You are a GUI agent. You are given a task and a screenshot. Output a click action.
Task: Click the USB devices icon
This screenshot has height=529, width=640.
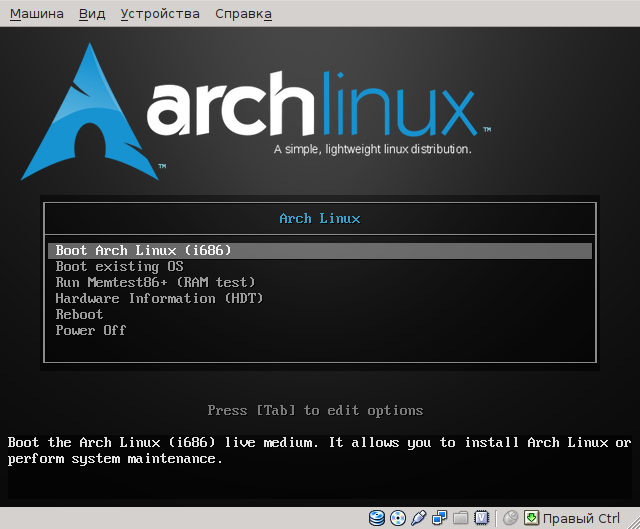pos(418,518)
